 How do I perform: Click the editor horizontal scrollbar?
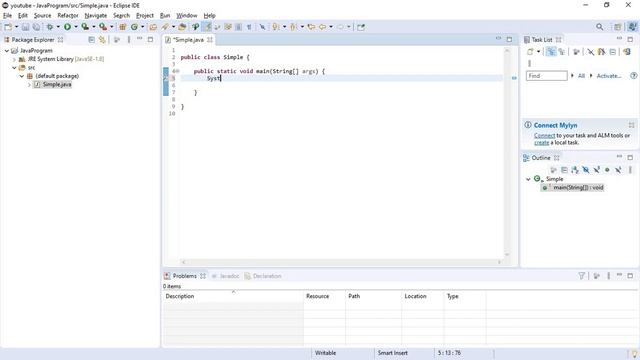[341, 262]
